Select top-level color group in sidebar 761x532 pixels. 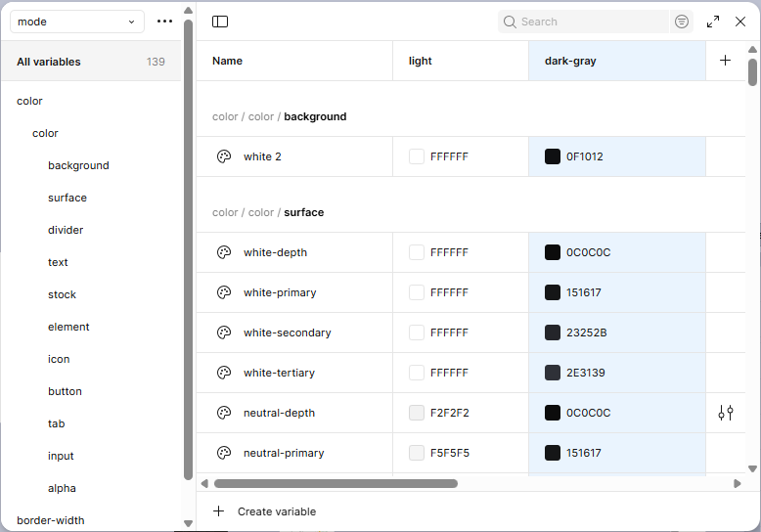click(x=29, y=101)
